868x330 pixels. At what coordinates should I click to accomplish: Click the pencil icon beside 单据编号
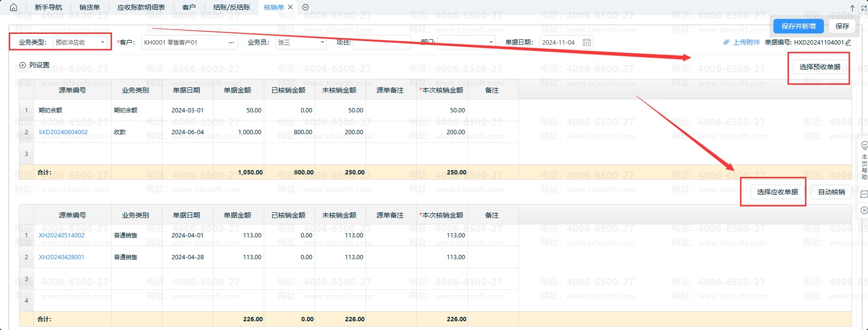coord(848,43)
